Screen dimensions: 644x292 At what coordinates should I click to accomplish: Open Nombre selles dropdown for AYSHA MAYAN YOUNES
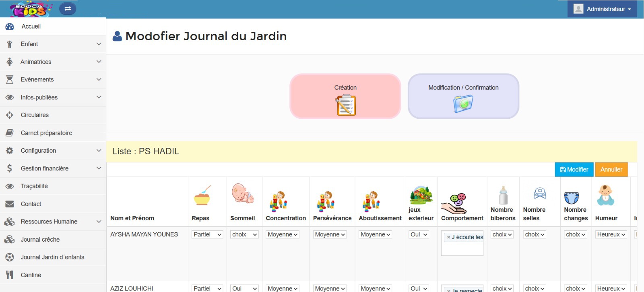[x=535, y=234]
